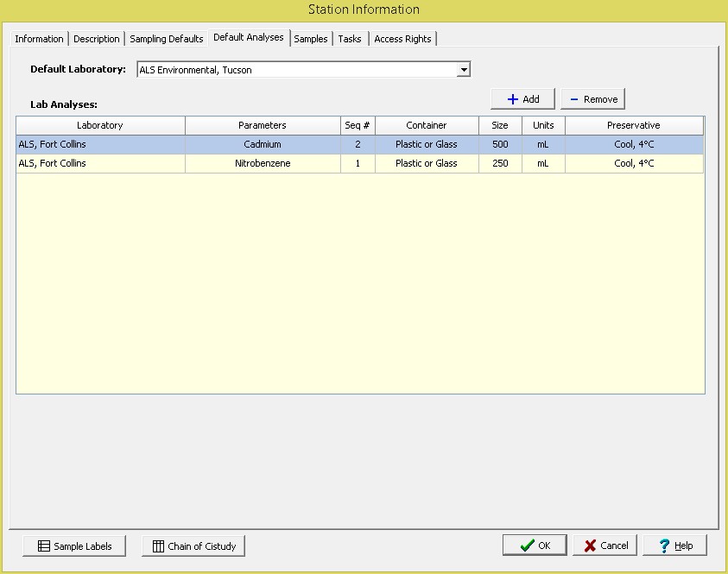The width and height of the screenshot is (728, 574).
Task: Select the Cadmium parameter cell
Action: point(263,144)
